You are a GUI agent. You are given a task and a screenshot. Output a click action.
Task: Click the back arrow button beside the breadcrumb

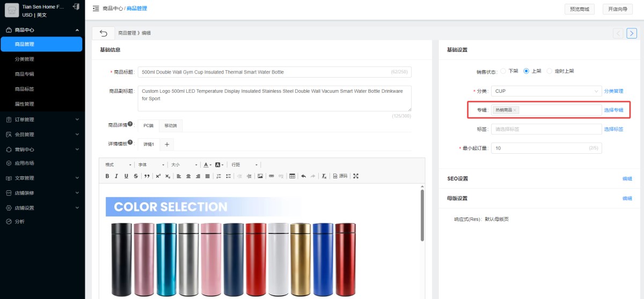[104, 33]
